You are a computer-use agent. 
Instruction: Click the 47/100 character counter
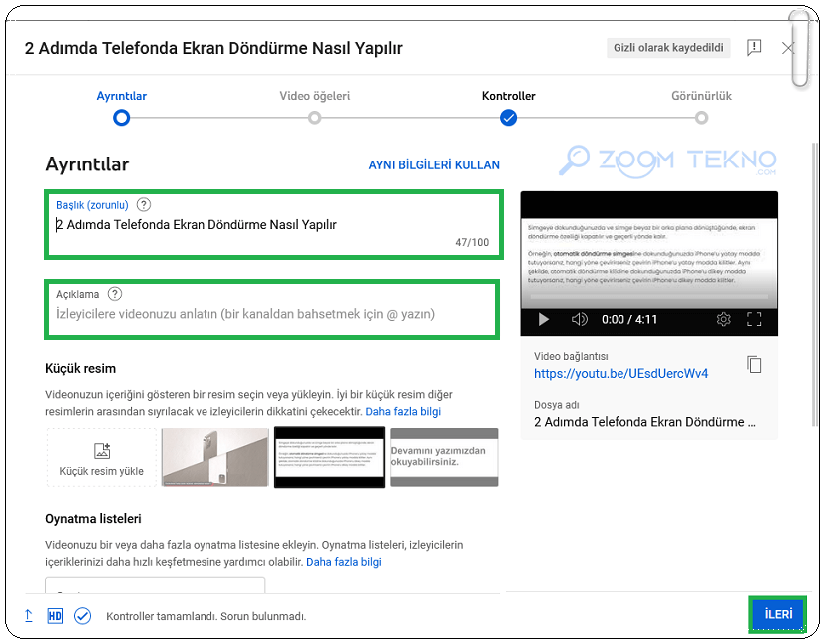tap(472, 242)
